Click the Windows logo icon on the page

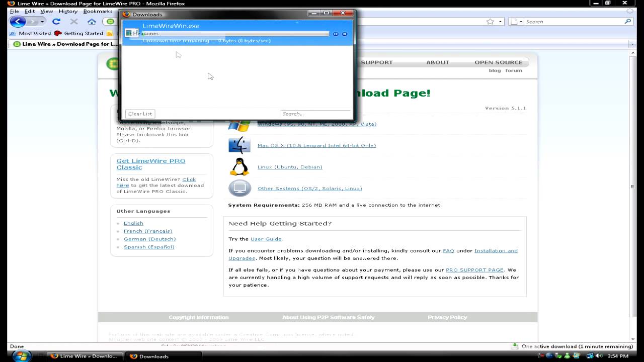tap(239, 125)
